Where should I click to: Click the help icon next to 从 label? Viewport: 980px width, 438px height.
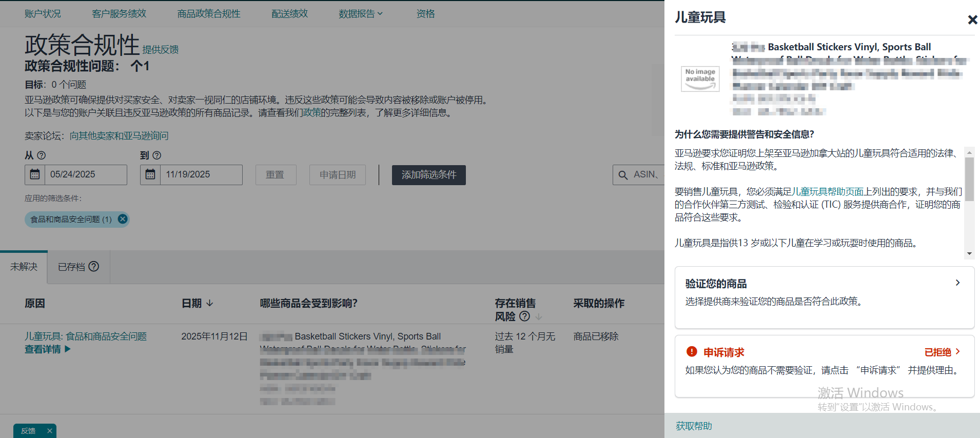pyautogui.click(x=42, y=155)
